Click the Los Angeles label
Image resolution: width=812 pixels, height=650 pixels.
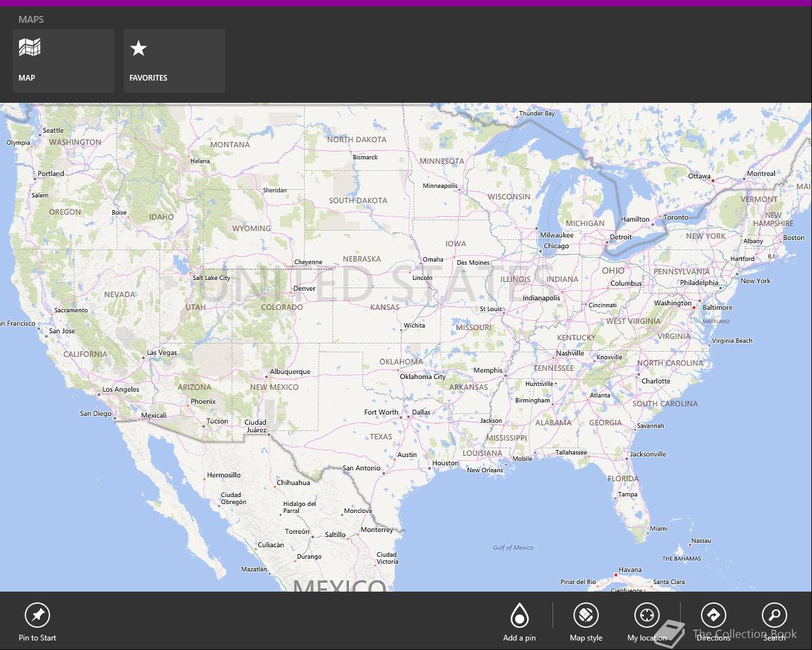[x=121, y=390]
